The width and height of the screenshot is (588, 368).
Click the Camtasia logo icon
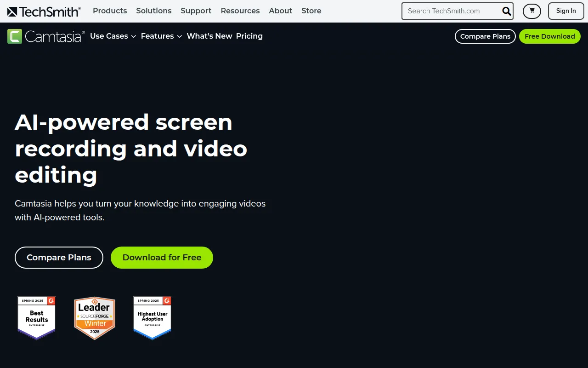tap(46, 36)
